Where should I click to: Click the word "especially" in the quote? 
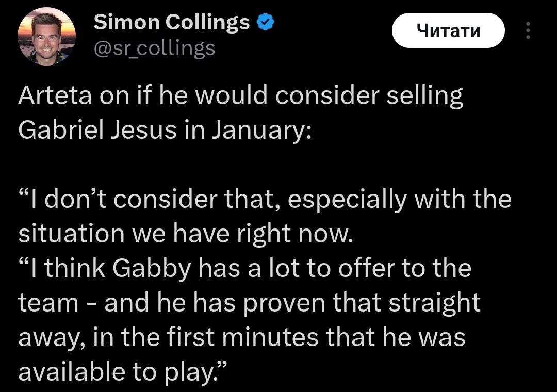coord(338,199)
